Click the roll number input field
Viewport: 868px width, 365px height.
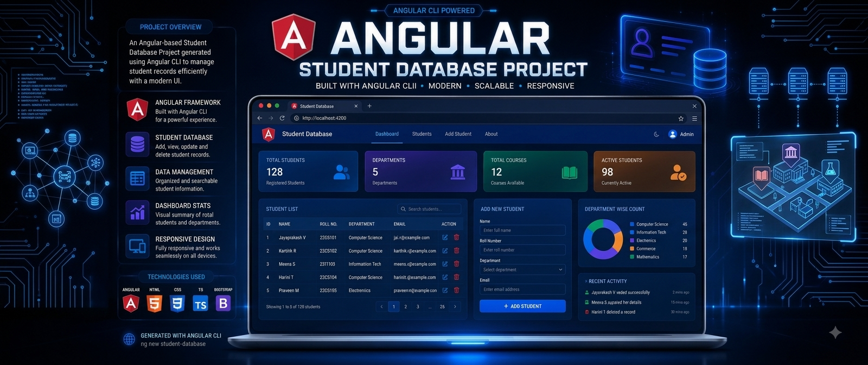pyautogui.click(x=522, y=250)
